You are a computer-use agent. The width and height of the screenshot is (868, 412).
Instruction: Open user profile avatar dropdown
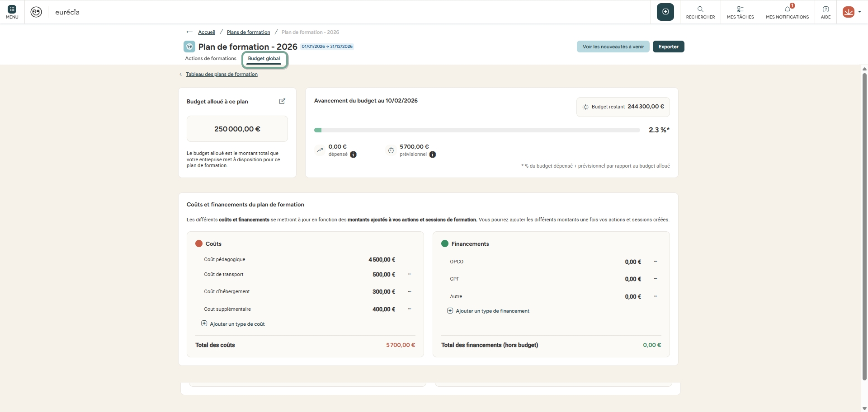[851, 12]
